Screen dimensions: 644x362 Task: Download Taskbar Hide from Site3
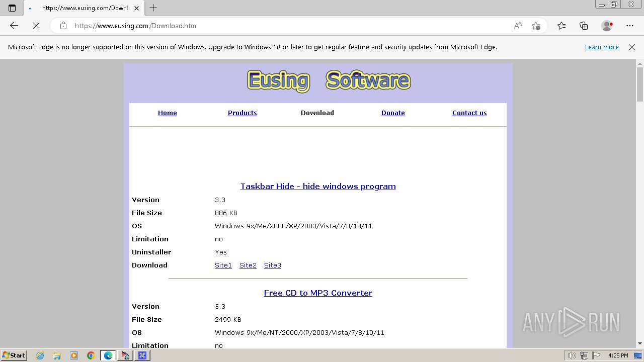tap(273, 265)
